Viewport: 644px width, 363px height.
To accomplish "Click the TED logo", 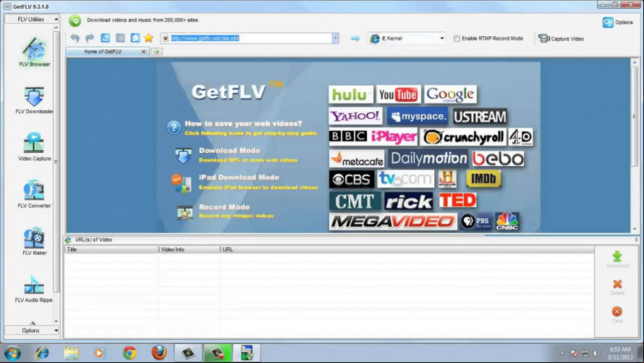I will [x=457, y=200].
